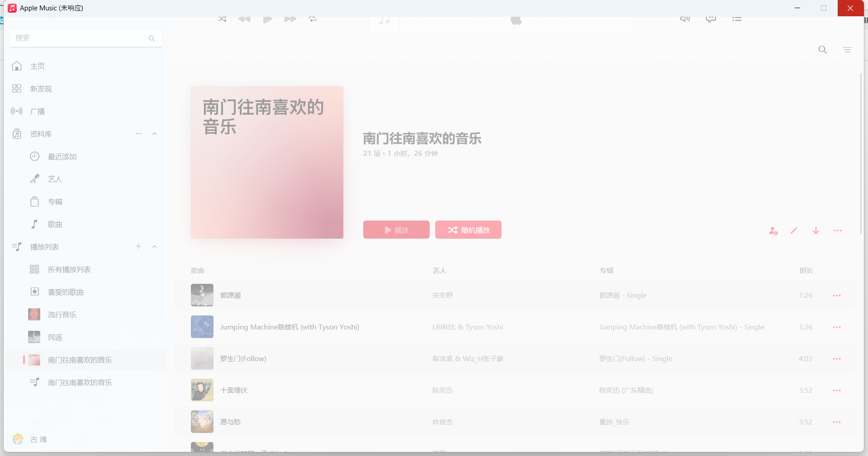Open artist 梨冻紧 & Wiz_H张子豪
The image size is (868, 456).
(x=468, y=358)
